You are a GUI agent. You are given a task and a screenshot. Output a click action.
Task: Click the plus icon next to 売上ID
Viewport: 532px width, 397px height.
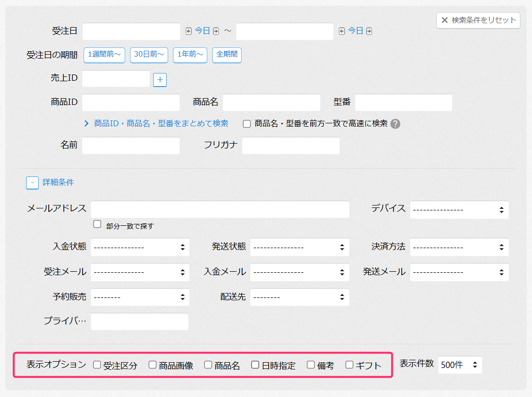click(x=160, y=80)
